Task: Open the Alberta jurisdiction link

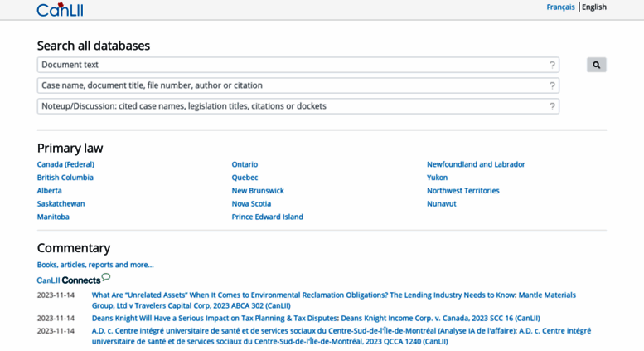Action: tap(49, 191)
